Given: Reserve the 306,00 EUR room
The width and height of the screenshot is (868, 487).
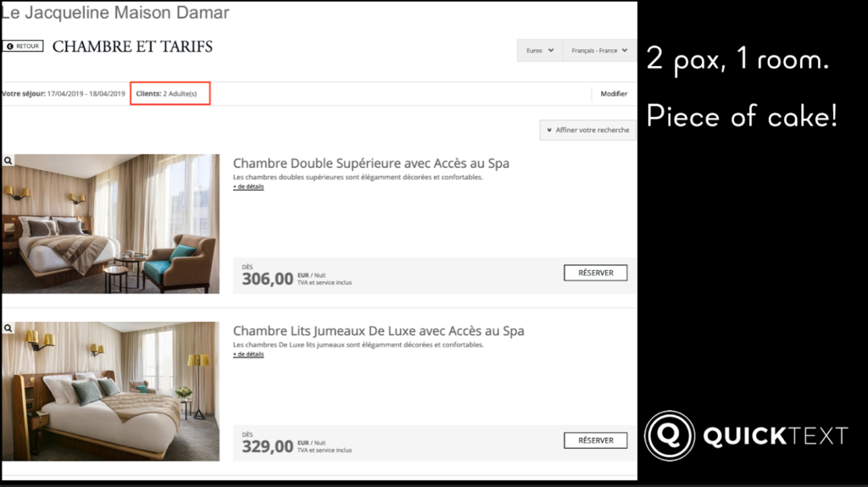Looking at the screenshot, I should pos(596,273).
